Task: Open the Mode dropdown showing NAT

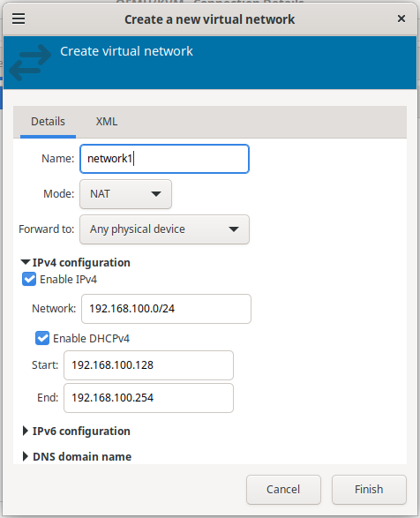Action: 125,194
